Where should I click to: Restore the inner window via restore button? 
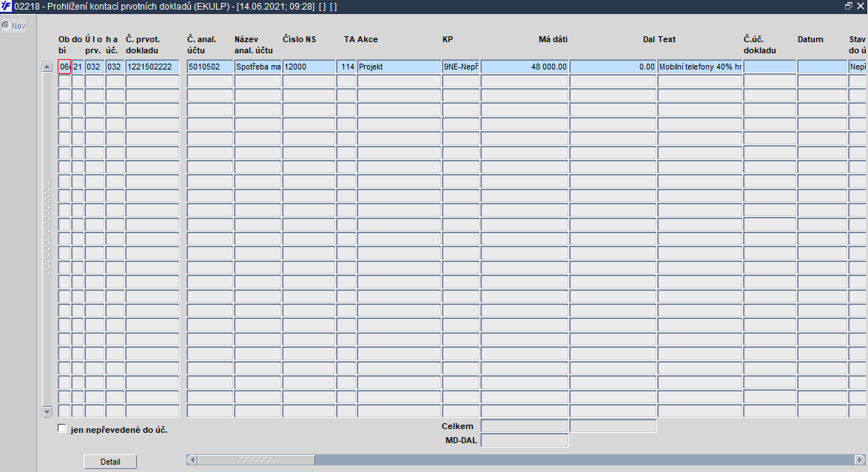849,6
